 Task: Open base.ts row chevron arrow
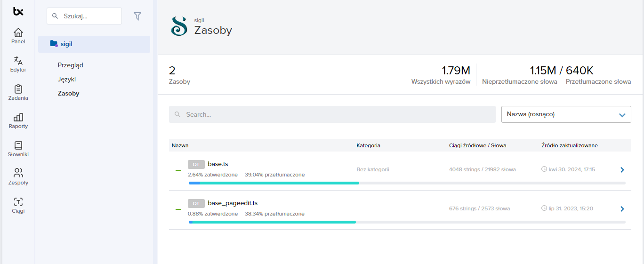click(622, 170)
